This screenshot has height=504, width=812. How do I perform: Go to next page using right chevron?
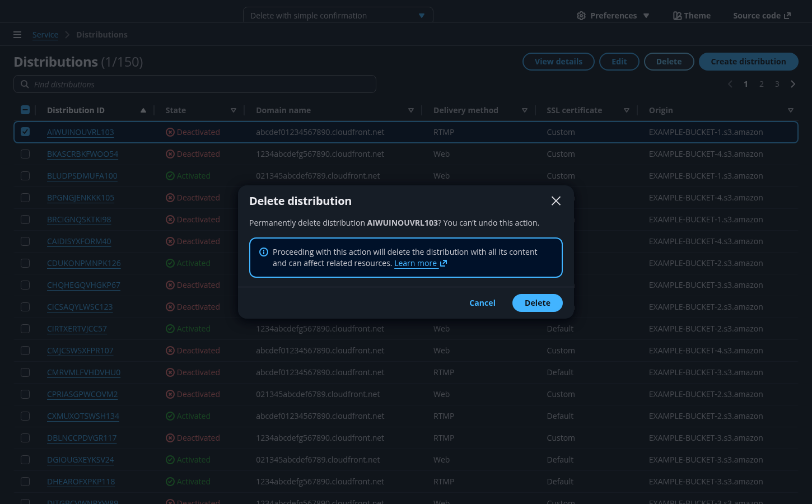793,84
